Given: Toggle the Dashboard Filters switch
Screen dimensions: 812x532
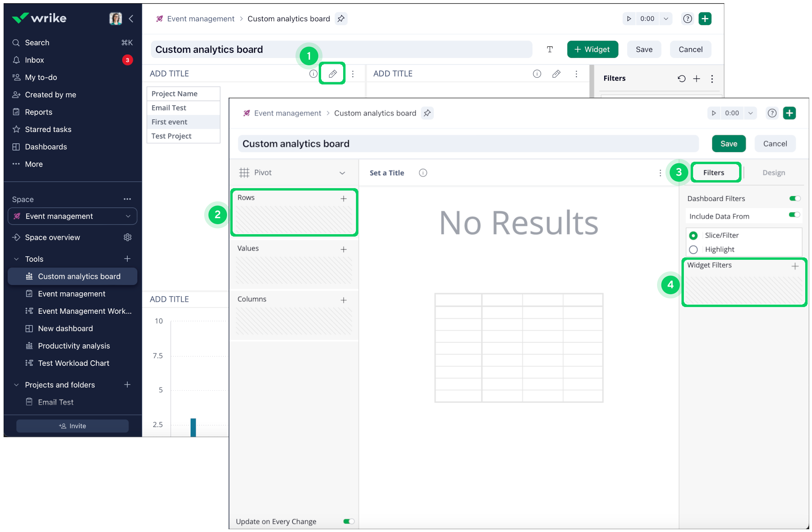Looking at the screenshot, I should 794,199.
